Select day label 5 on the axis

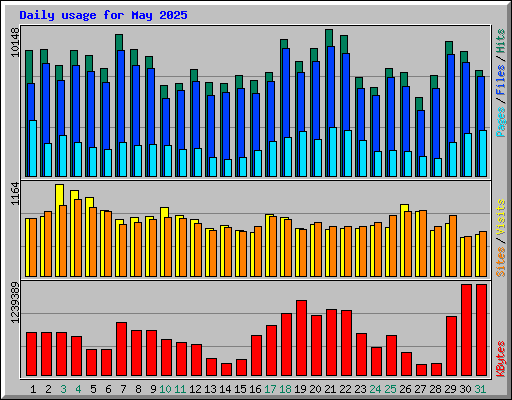(x=93, y=389)
